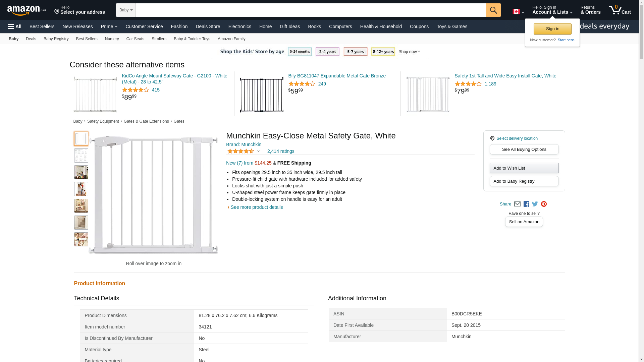644x362 pixels.
Task: Go to Strollers in the Baby subnav
Action: [x=159, y=39]
